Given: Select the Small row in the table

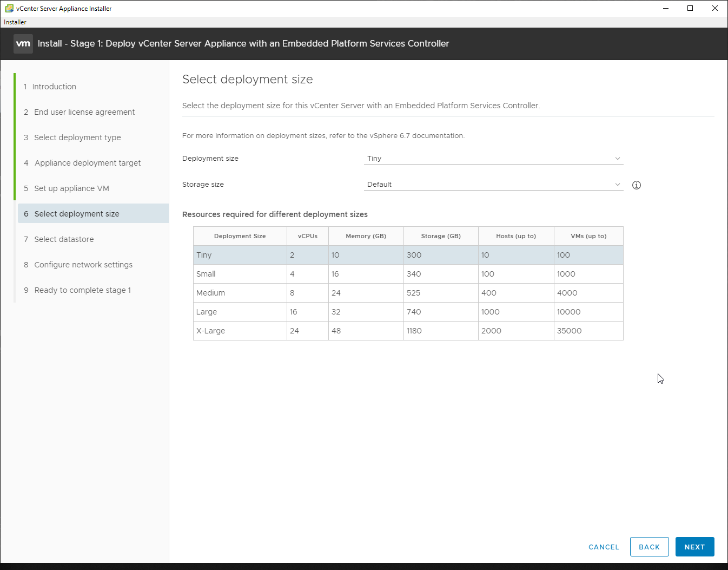Looking at the screenshot, I should click(408, 274).
